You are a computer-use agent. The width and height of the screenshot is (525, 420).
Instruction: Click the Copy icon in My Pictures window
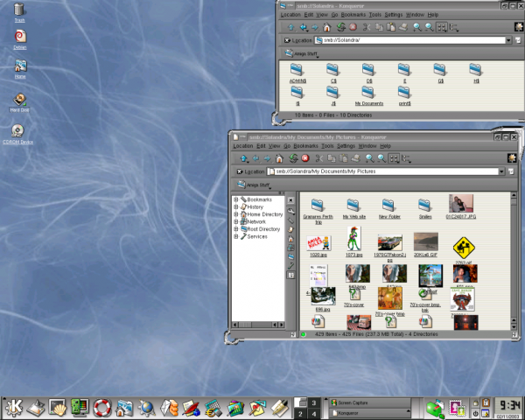click(332, 158)
